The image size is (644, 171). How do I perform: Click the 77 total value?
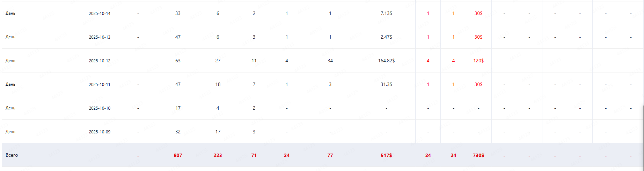click(x=330, y=155)
